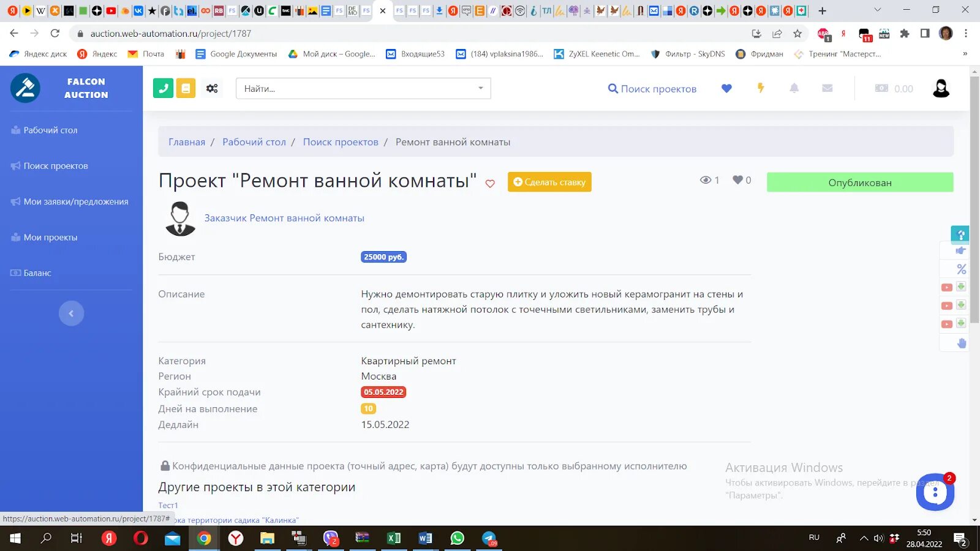The width and height of the screenshot is (980, 551).
Task: Click Сделать ставку button
Action: (549, 182)
